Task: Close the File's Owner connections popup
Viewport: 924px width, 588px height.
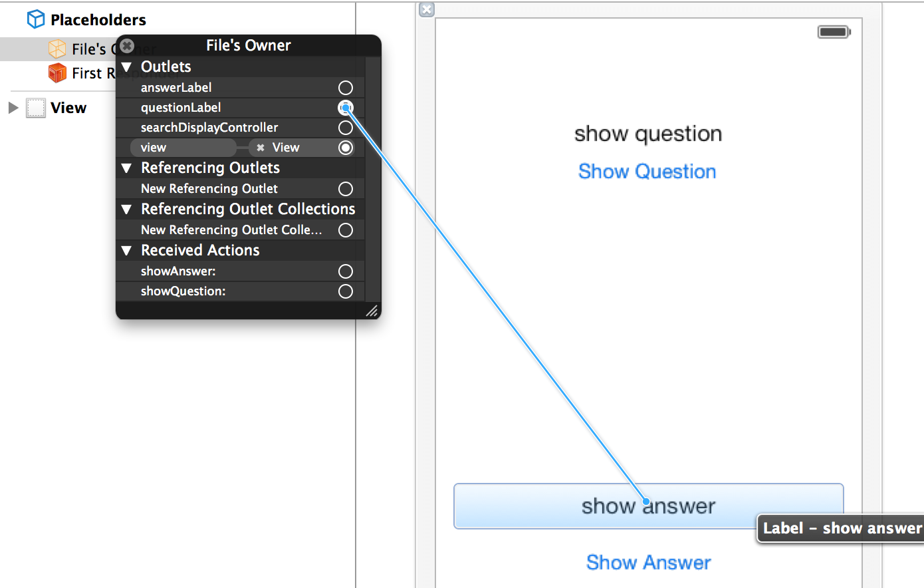Action: point(127,46)
